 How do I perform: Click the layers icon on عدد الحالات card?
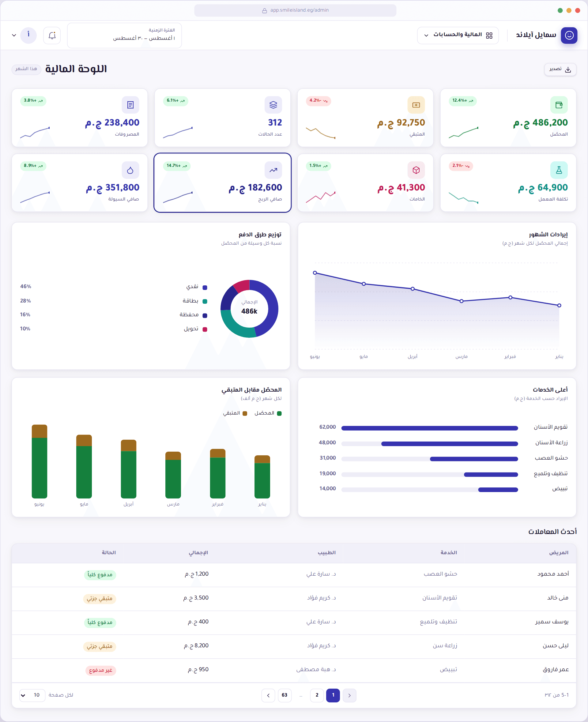coord(273,105)
